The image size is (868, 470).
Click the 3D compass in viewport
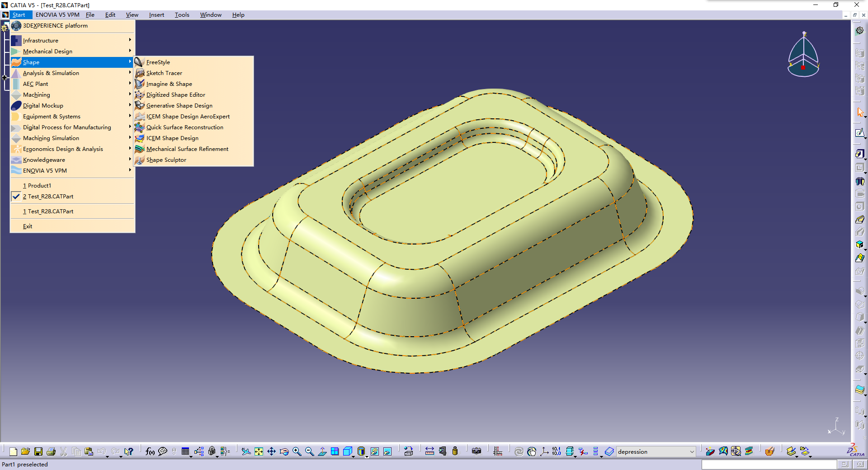[x=803, y=55]
